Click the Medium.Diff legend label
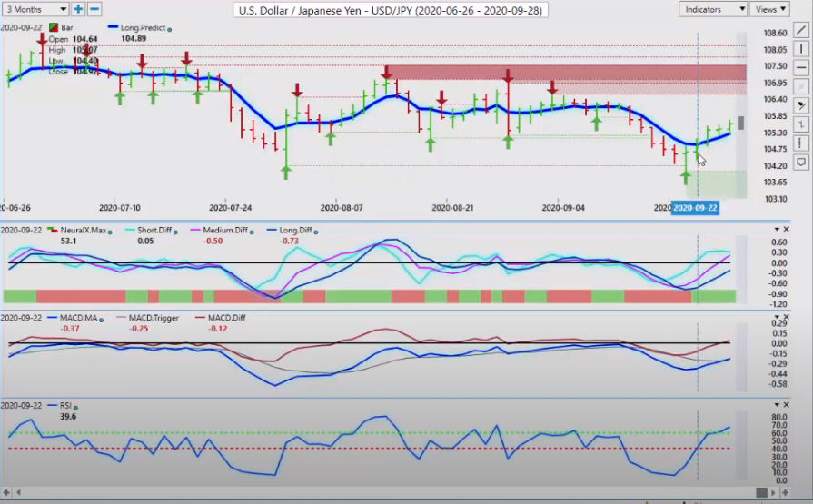 (x=225, y=231)
